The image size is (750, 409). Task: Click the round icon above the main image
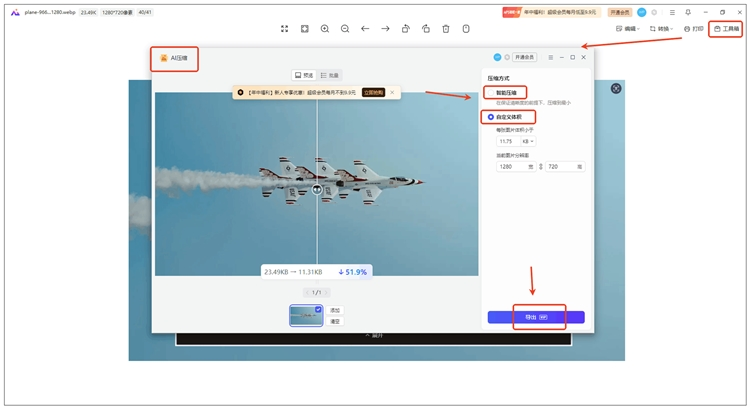click(616, 88)
